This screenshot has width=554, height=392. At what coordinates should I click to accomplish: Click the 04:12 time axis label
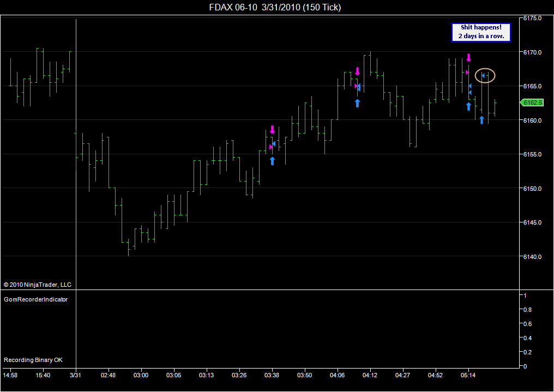pyautogui.click(x=370, y=375)
